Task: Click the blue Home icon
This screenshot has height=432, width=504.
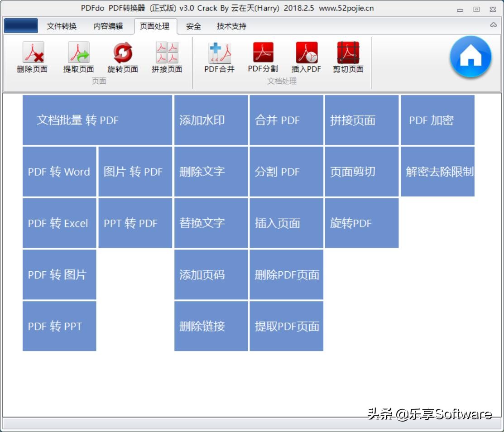Action: click(470, 56)
